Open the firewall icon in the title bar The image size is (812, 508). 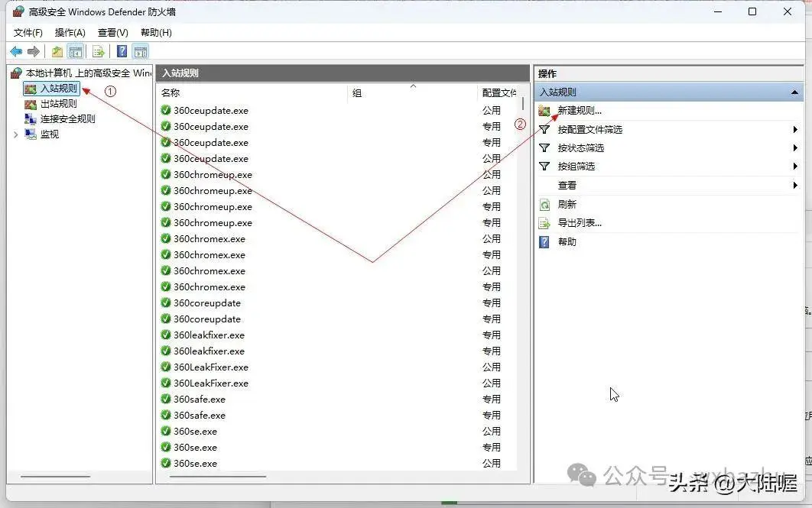tap(18, 11)
